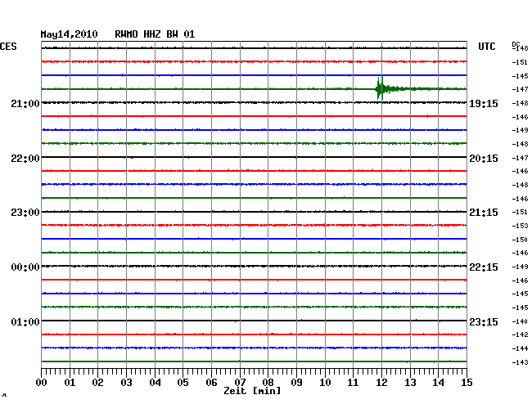This screenshot has width=532, height=404.
Task: Pick minute 07 on the Zeit axis
Action: coord(240,382)
